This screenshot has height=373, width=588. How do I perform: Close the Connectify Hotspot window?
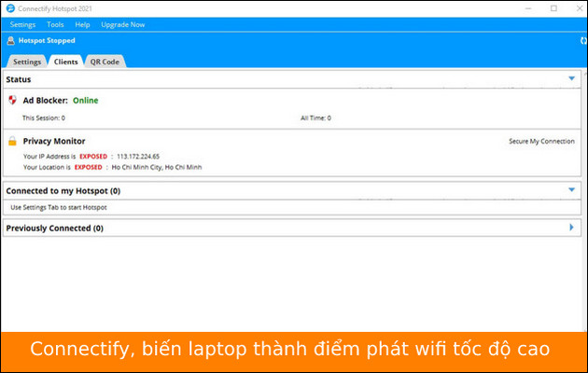click(577, 8)
